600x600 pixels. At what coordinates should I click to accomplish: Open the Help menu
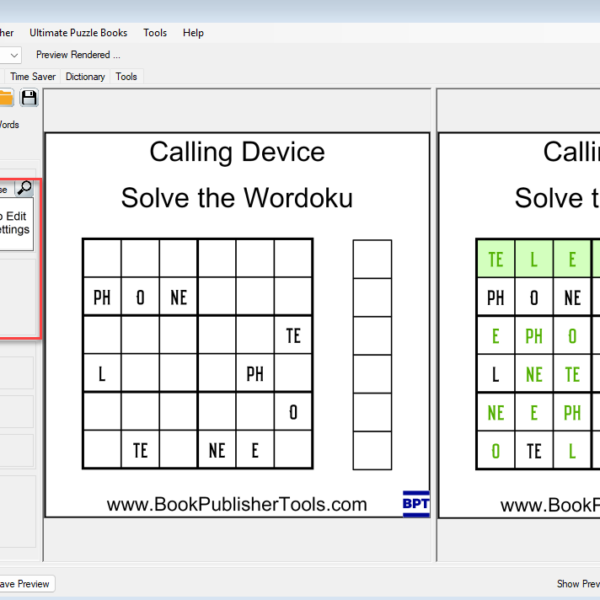coord(193,33)
